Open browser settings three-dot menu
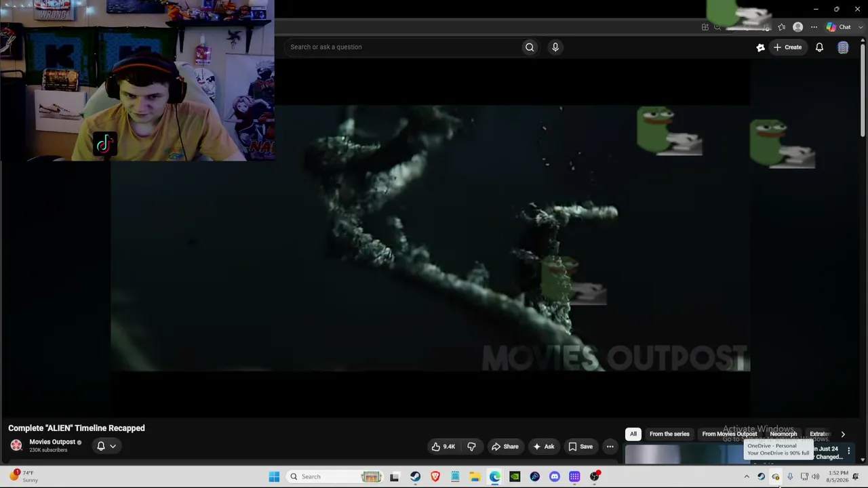Image resolution: width=868 pixels, height=488 pixels. [814, 27]
